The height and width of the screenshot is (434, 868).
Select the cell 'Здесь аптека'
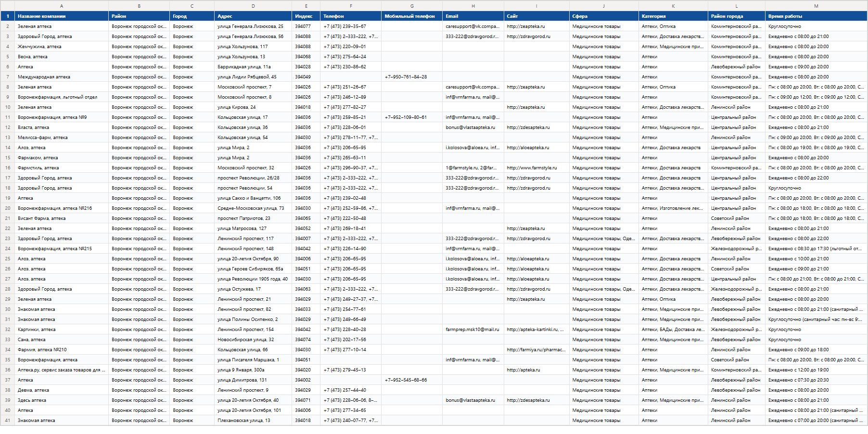point(62,400)
